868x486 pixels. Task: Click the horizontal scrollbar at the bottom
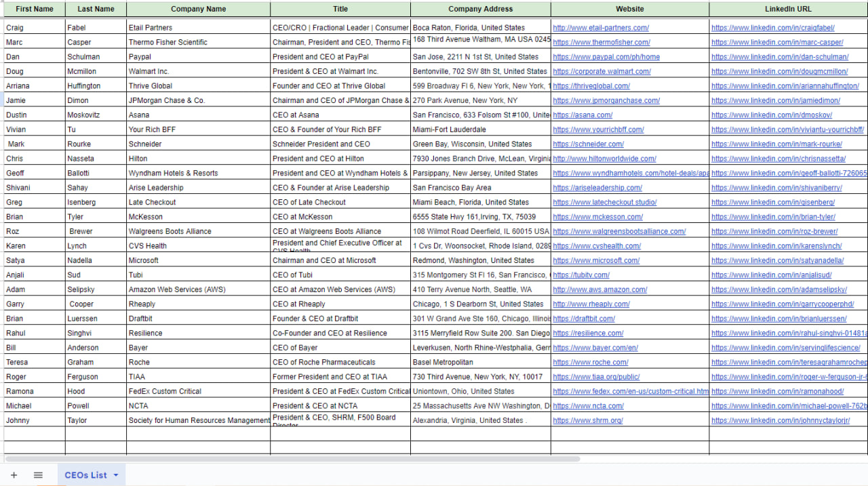coord(292,459)
